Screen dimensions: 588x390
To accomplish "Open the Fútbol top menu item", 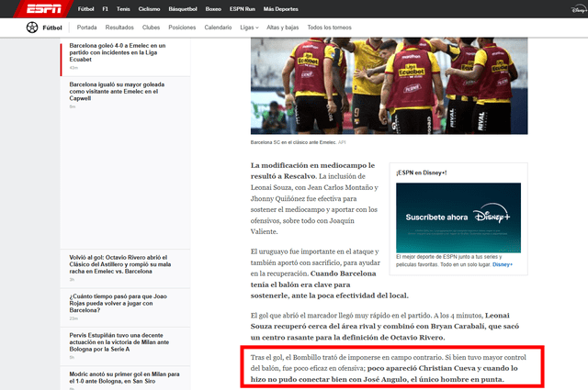I will [85, 9].
